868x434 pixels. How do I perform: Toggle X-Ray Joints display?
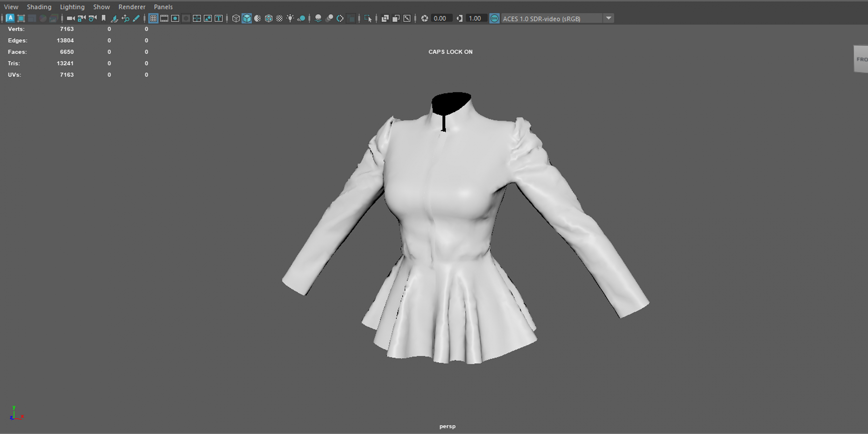point(407,18)
